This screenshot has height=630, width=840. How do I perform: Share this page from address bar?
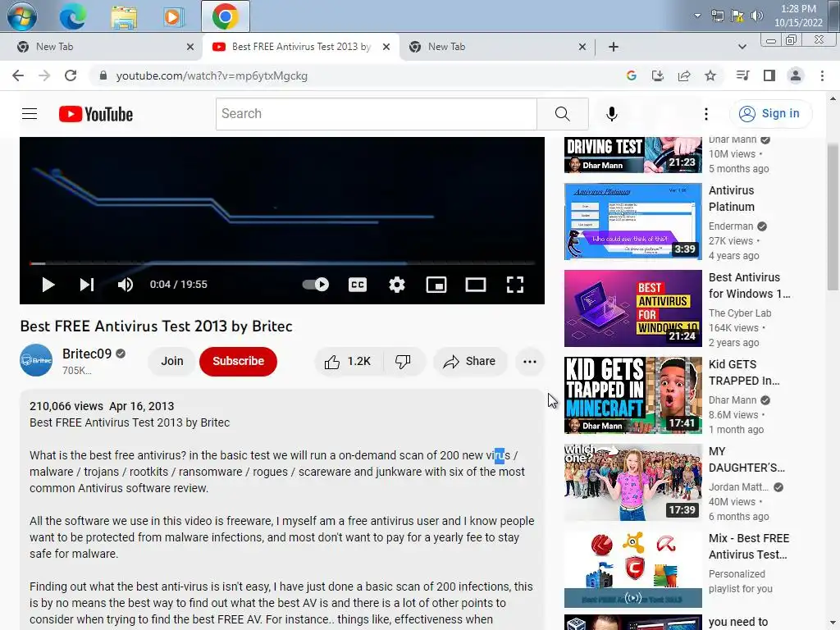tap(683, 75)
